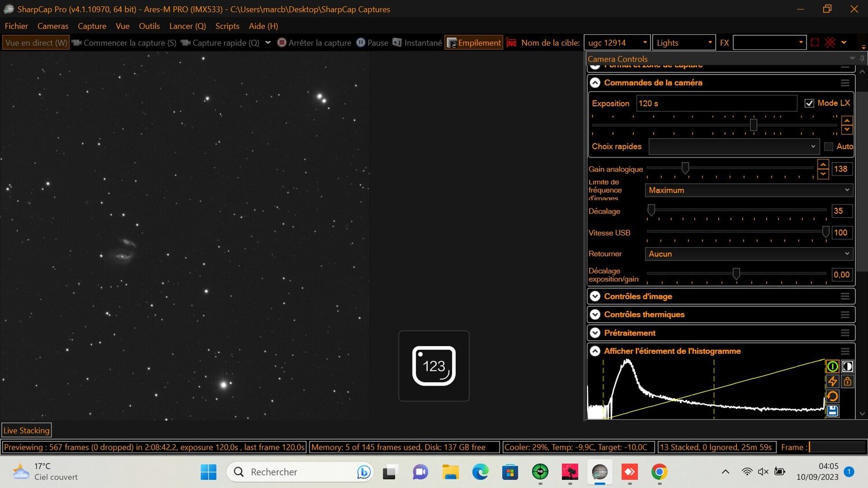Click the Commandes de la caméra grip handle
The image size is (868, 488).
[845, 83]
